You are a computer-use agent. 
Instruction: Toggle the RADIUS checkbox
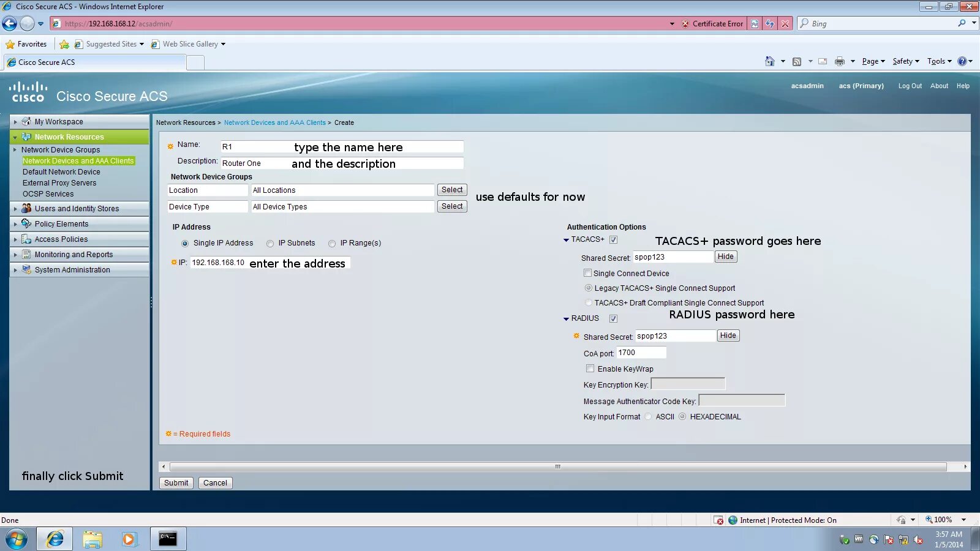click(x=613, y=318)
